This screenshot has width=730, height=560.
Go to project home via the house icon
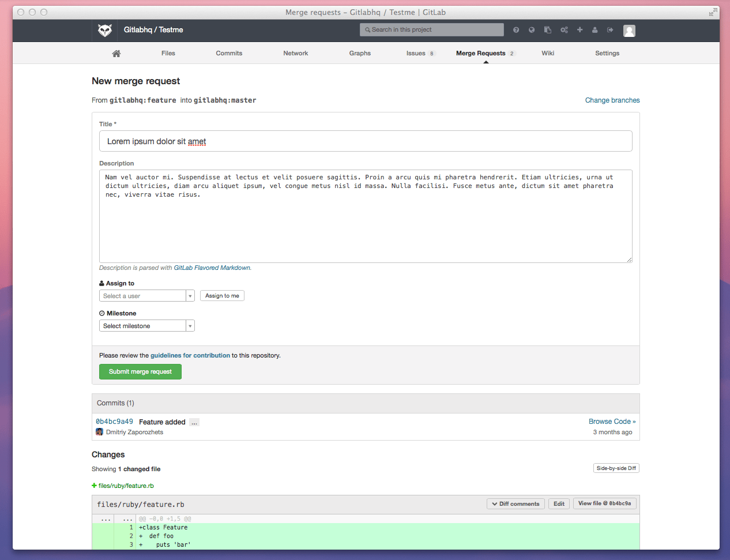116,52
